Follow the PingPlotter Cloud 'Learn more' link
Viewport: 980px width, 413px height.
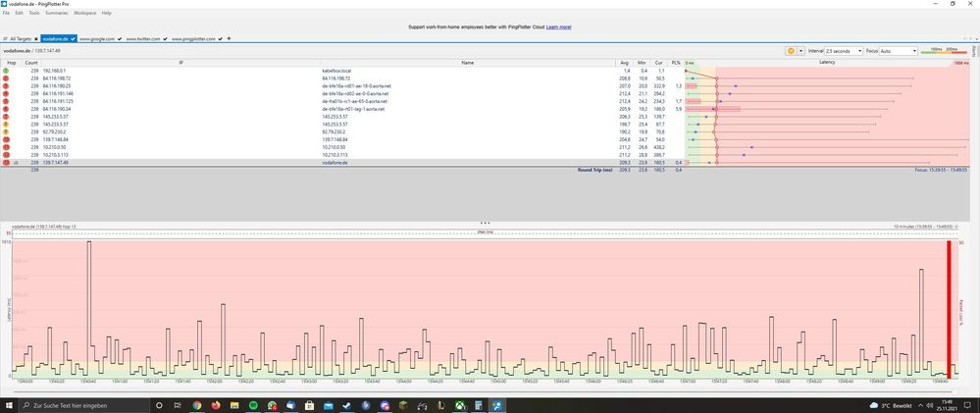point(559,27)
